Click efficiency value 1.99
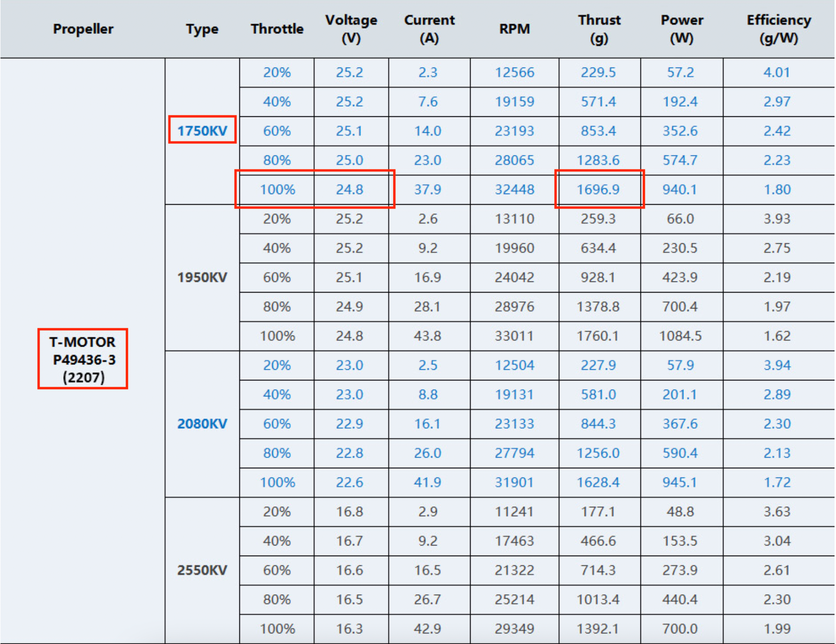The image size is (836, 644). click(x=777, y=629)
